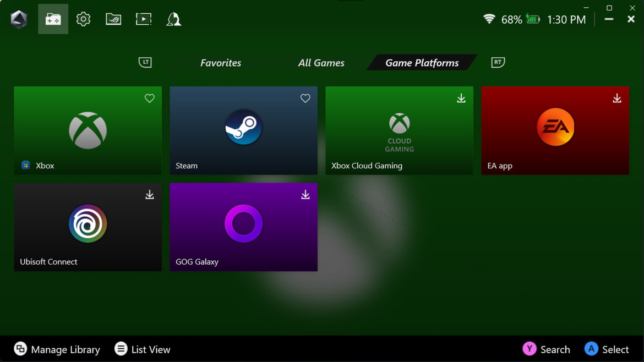Open the Armoury Crate home logo
Viewport: 644px width, 362px height.
pyautogui.click(x=19, y=19)
